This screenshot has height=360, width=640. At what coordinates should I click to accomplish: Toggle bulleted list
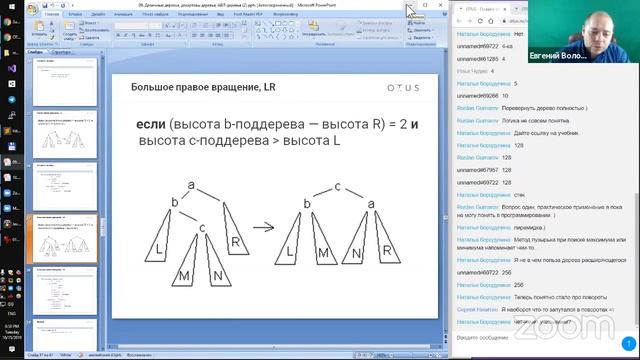195,25
